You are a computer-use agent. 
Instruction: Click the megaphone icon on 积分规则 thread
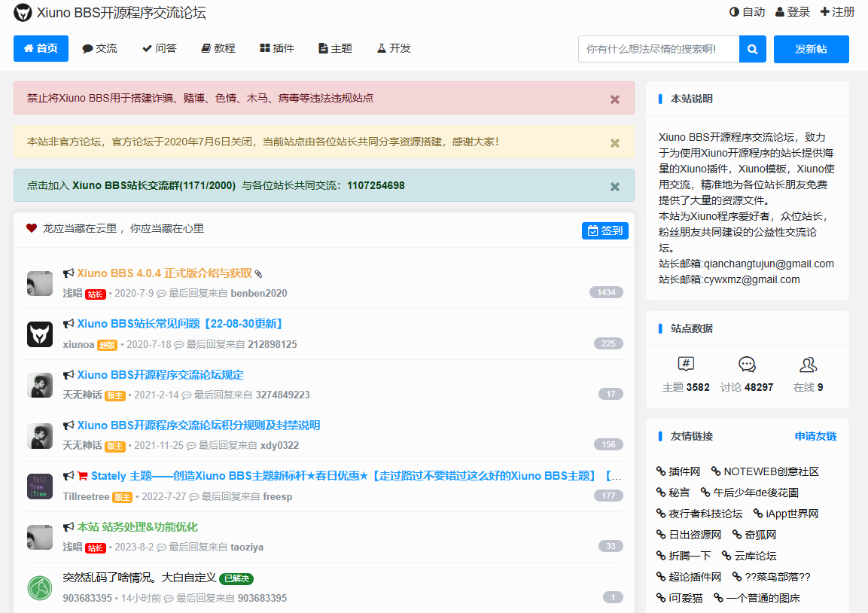click(69, 425)
